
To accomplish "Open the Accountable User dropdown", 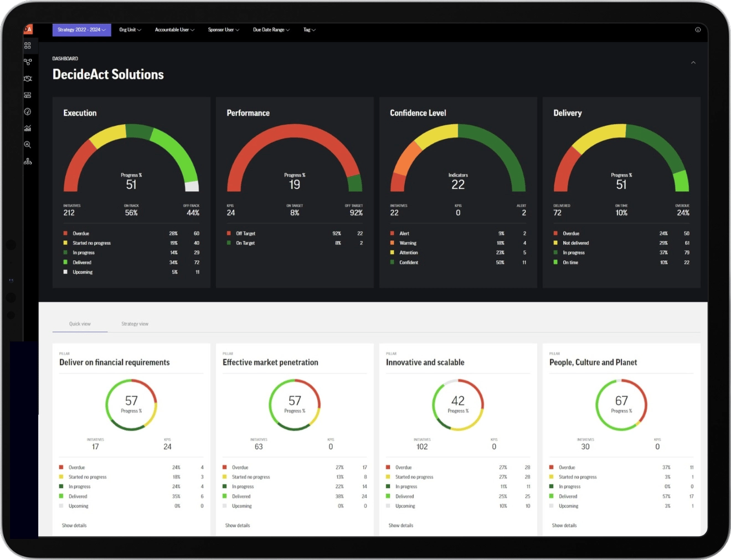I will point(174,30).
